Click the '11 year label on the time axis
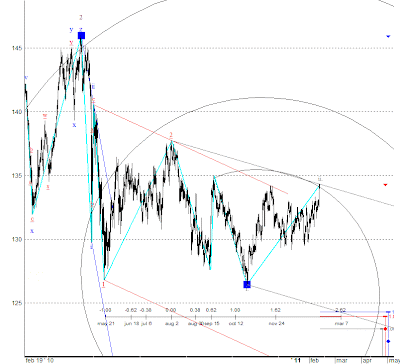The image size is (400, 364). pyautogui.click(x=296, y=360)
